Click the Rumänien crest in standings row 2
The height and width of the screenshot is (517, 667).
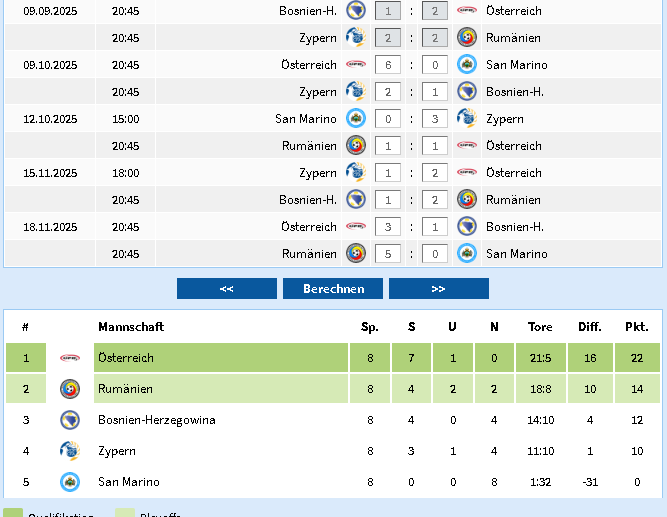70,389
